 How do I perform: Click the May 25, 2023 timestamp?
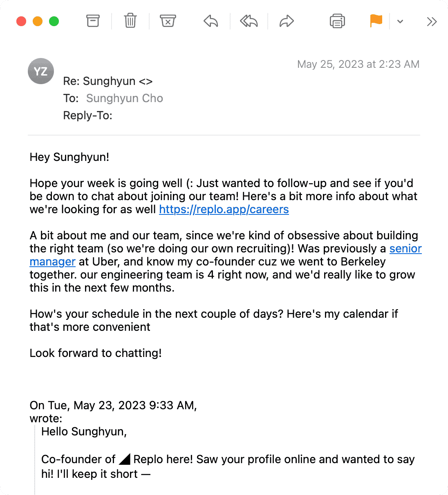click(x=358, y=64)
